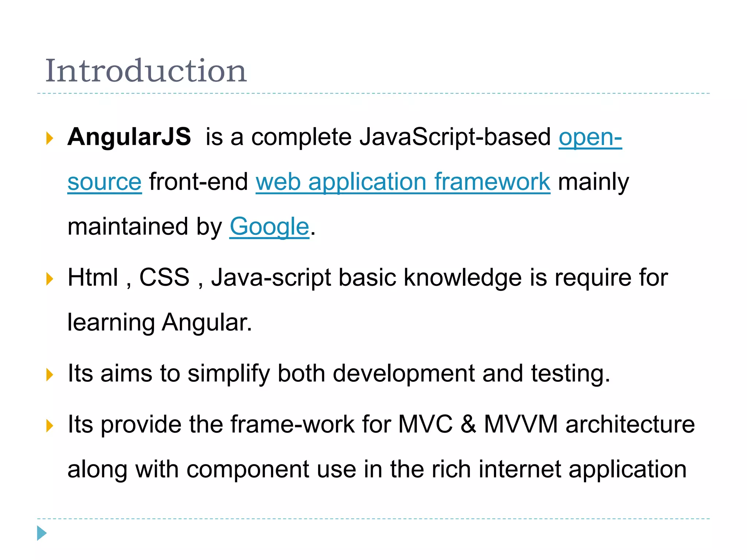Click the orange bullet arrow before Html
The height and width of the screenshot is (560, 747).
50,279
